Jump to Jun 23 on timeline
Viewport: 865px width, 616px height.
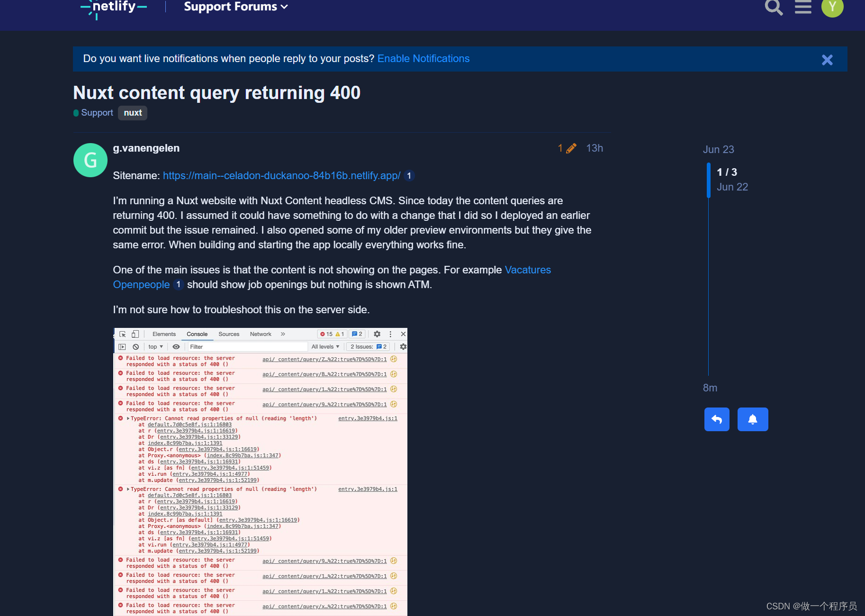click(x=718, y=150)
